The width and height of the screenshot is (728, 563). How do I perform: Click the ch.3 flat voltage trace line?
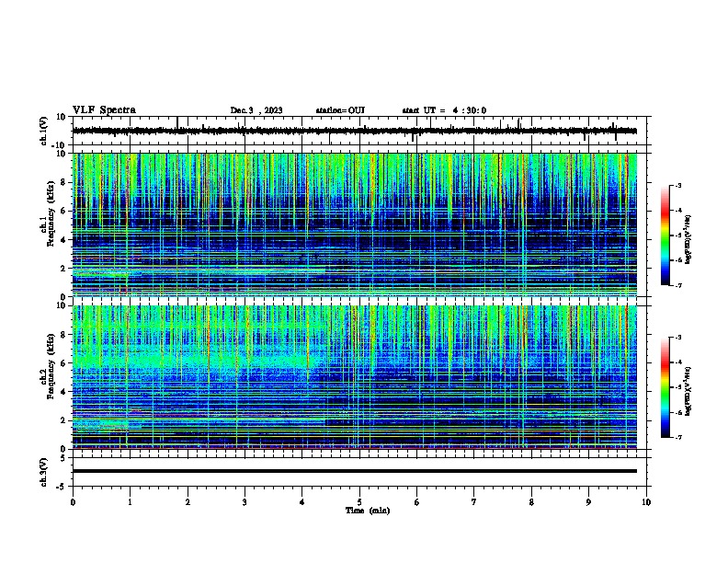coord(355,471)
